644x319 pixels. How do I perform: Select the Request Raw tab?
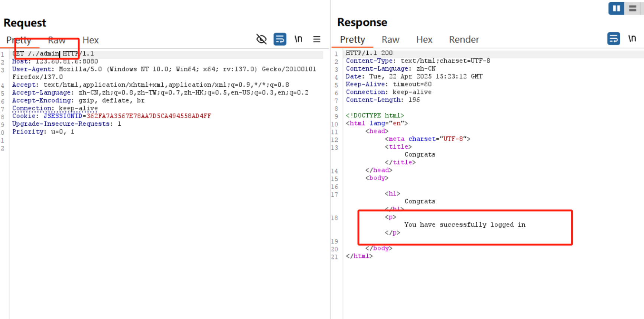(x=56, y=40)
